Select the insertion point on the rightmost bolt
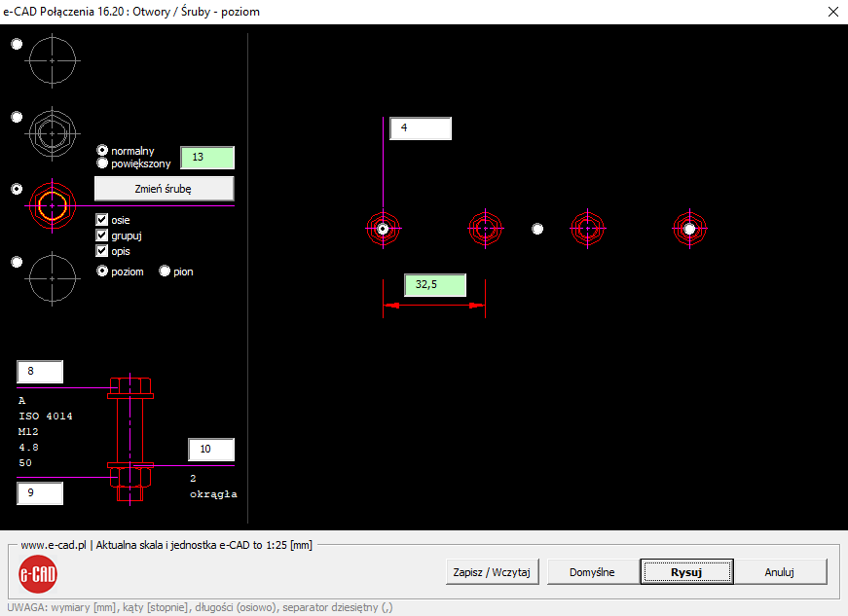The width and height of the screenshot is (848, 616). coord(689,229)
